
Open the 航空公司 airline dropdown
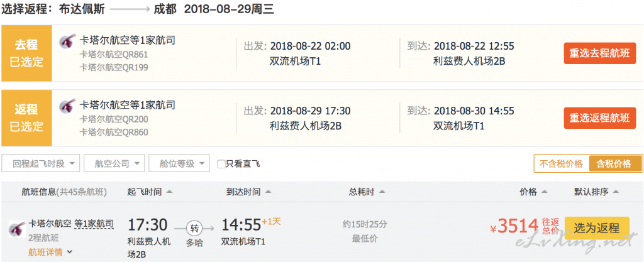tap(114, 163)
